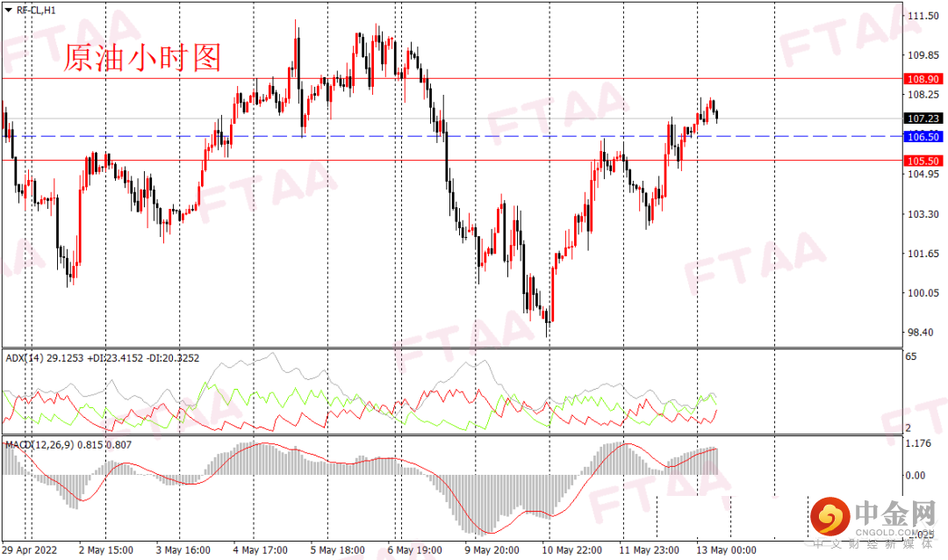Click the 108.25 price scale value
The width and height of the screenshot is (948, 560).
click(923, 95)
